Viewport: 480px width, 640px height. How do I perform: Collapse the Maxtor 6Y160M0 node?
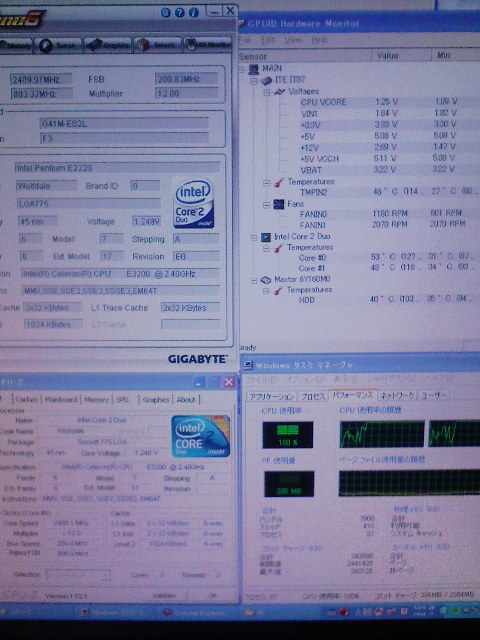pyautogui.click(x=254, y=280)
